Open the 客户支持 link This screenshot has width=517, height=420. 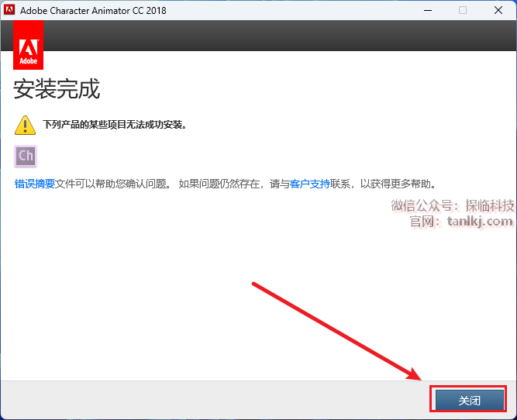pos(310,184)
